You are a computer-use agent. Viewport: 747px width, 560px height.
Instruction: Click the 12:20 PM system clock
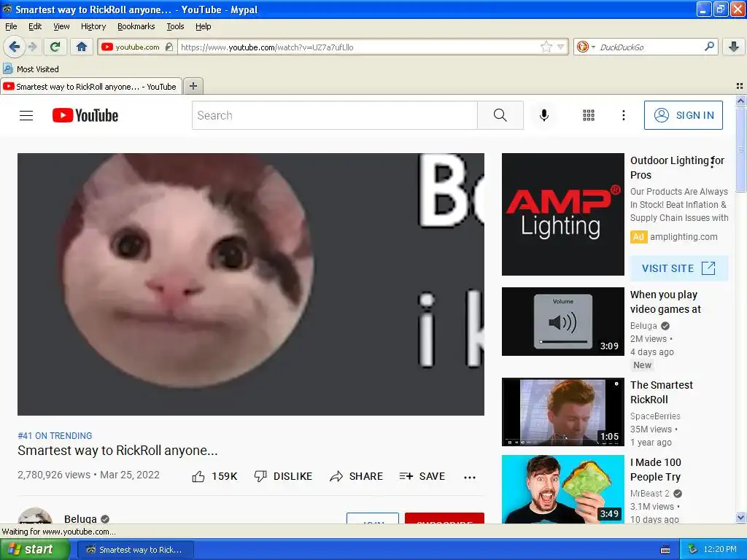click(720, 550)
